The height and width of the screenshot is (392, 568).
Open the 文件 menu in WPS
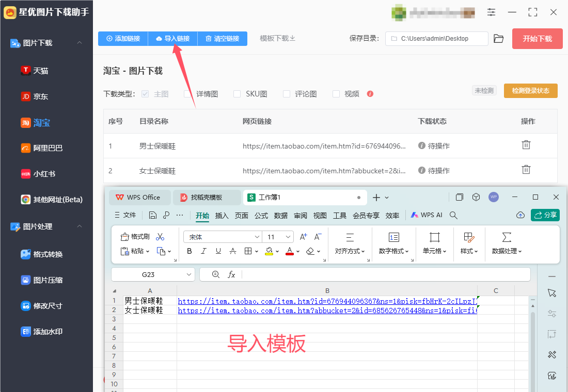tap(125, 215)
